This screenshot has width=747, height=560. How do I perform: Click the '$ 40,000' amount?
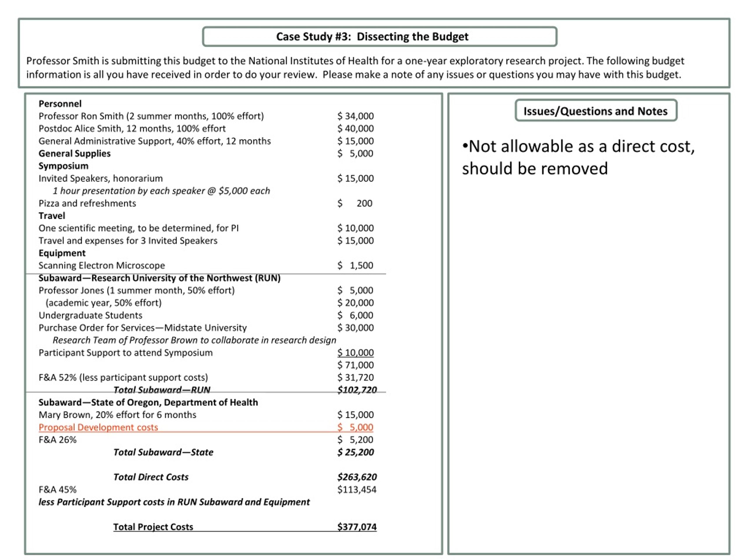click(355, 129)
